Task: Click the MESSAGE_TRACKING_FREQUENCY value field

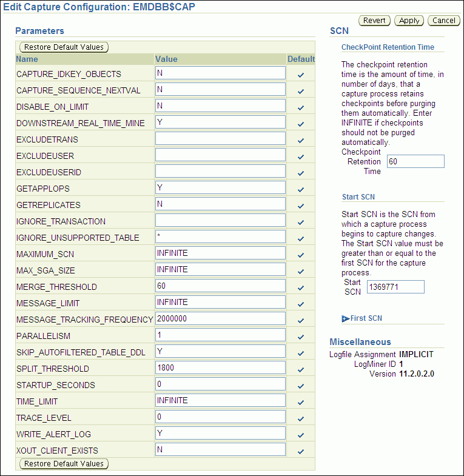Action: click(220, 318)
